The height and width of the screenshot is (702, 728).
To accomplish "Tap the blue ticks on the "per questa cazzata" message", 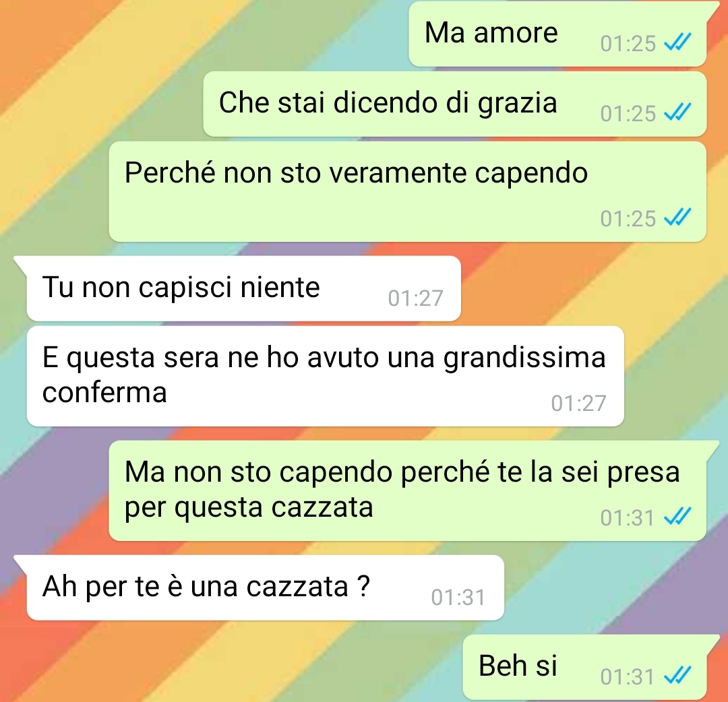I will tap(677, 517).
